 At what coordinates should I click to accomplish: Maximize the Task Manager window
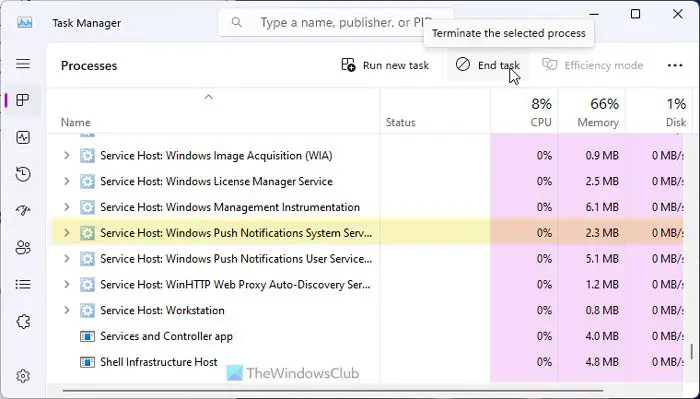[x=635, y=14]
